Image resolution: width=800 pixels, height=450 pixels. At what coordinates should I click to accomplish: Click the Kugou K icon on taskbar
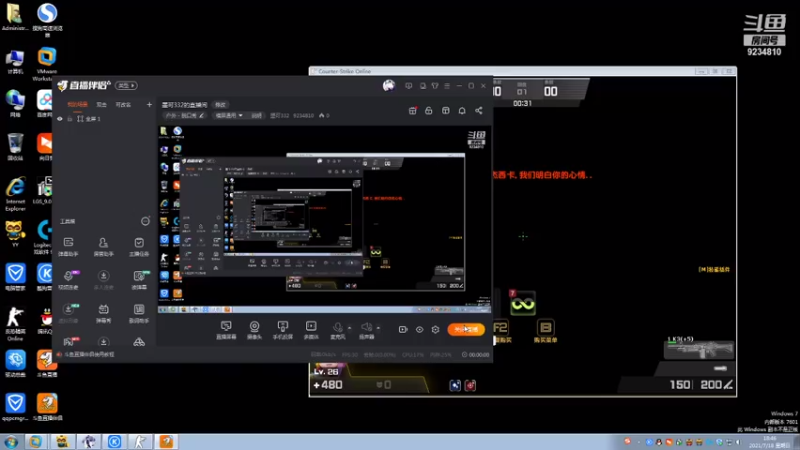pos(114,441)
